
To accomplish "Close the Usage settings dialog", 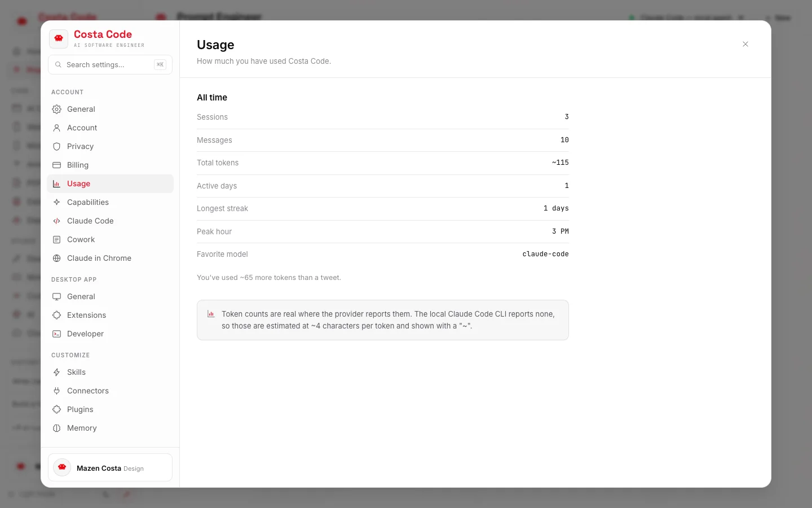I will click(x=745, y=44).
